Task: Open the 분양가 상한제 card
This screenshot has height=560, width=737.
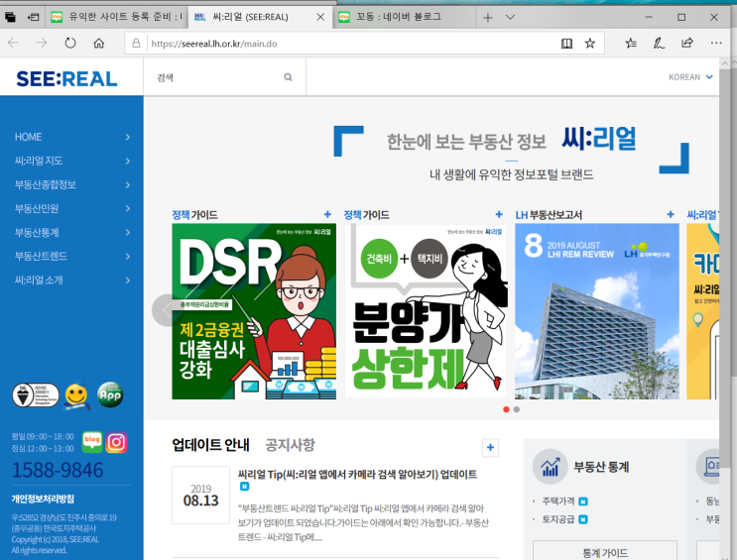Action: tap(426, 311)
